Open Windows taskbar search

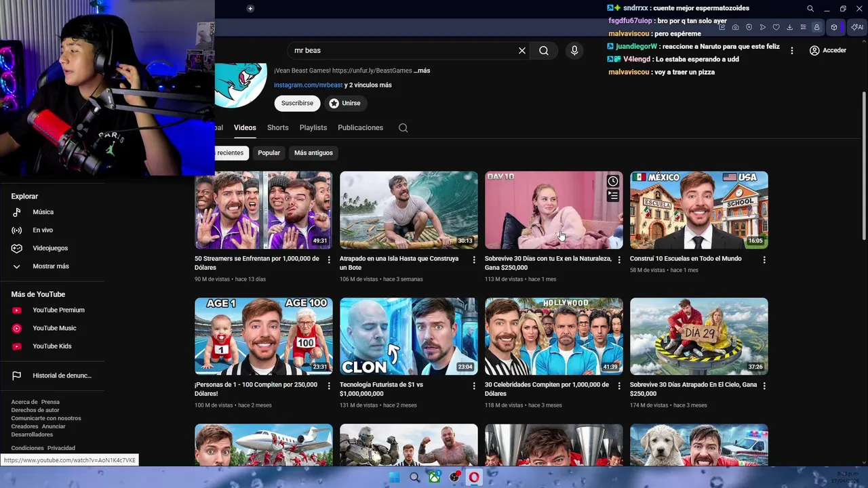click(x=414, y=477)
